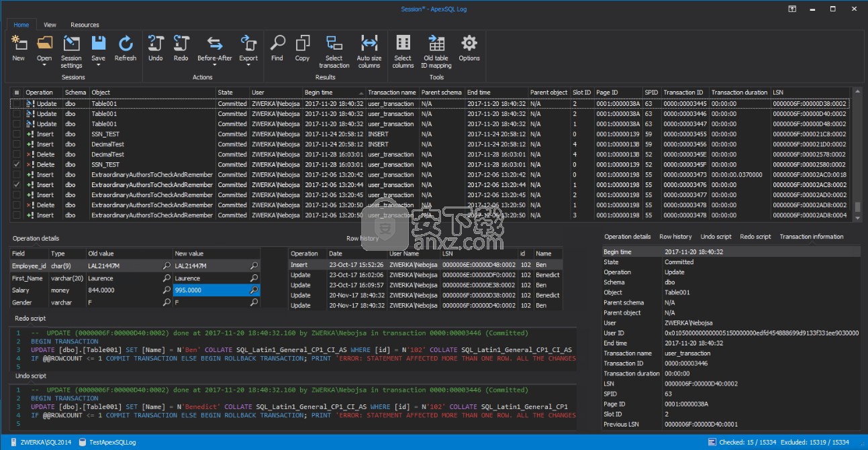
Task: Click magnifier beside Employee_id new value
Action: tap(254, 266)
